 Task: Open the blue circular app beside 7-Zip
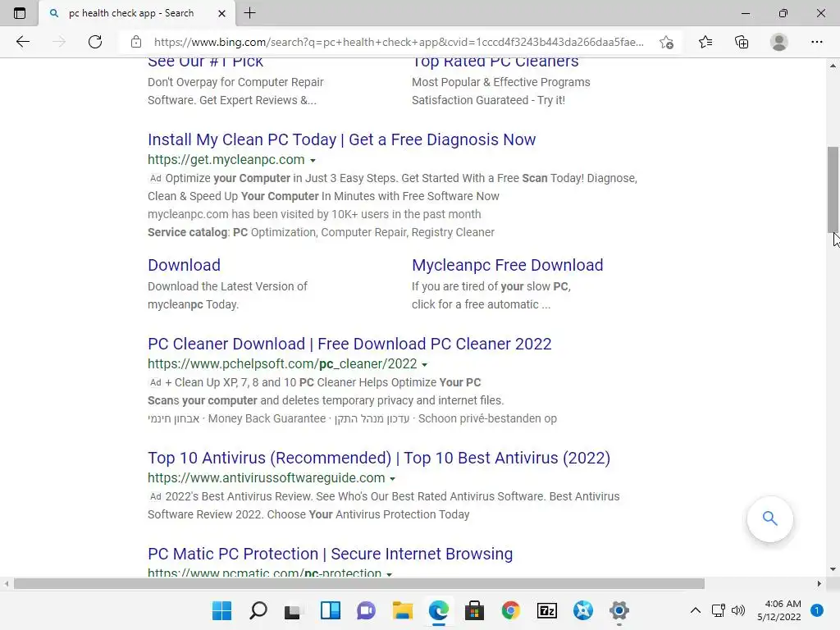(x=583, y=610)
